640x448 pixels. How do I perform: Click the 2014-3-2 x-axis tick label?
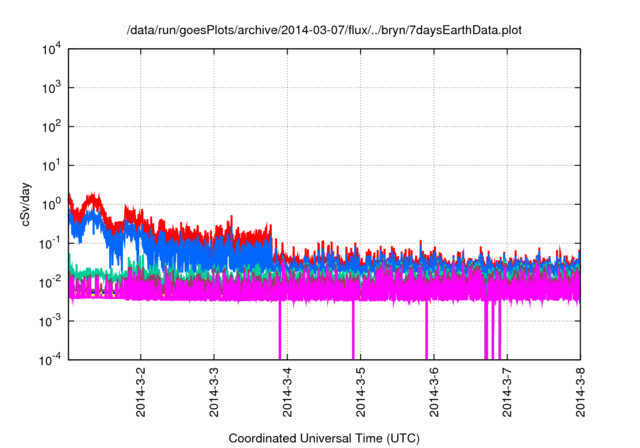(x=140, y=392)
